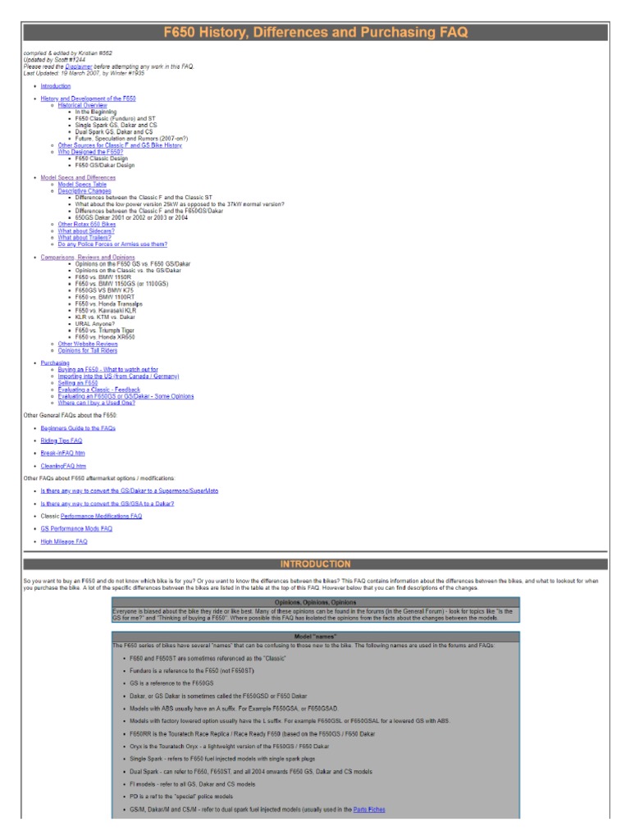Screen dimensions: 630x840
Task: Open Who Designed the F650? link
Action: pos(90,152)
